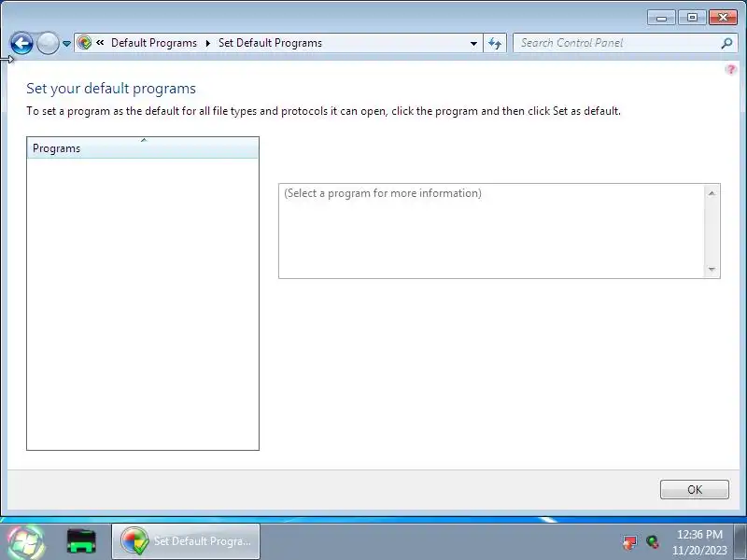Refresh the Set Default Programs page
The height and width of the screenshot is (560, 747).
pos(495,43)
